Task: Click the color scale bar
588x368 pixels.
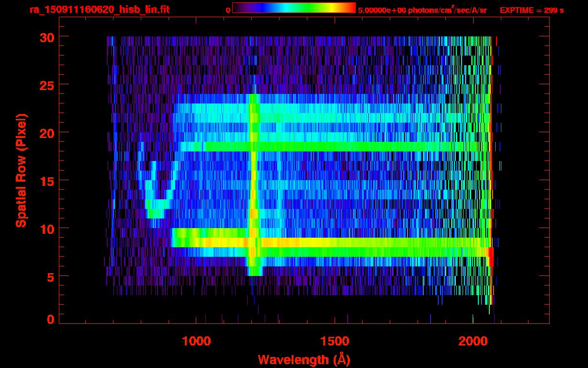Action: coord(294,8)
